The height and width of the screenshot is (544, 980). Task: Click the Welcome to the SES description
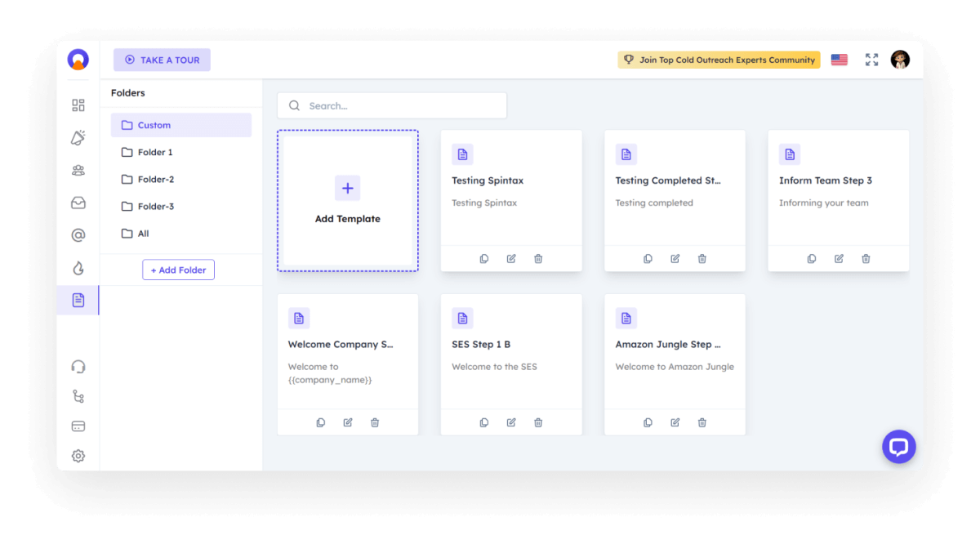click(494, 367)
